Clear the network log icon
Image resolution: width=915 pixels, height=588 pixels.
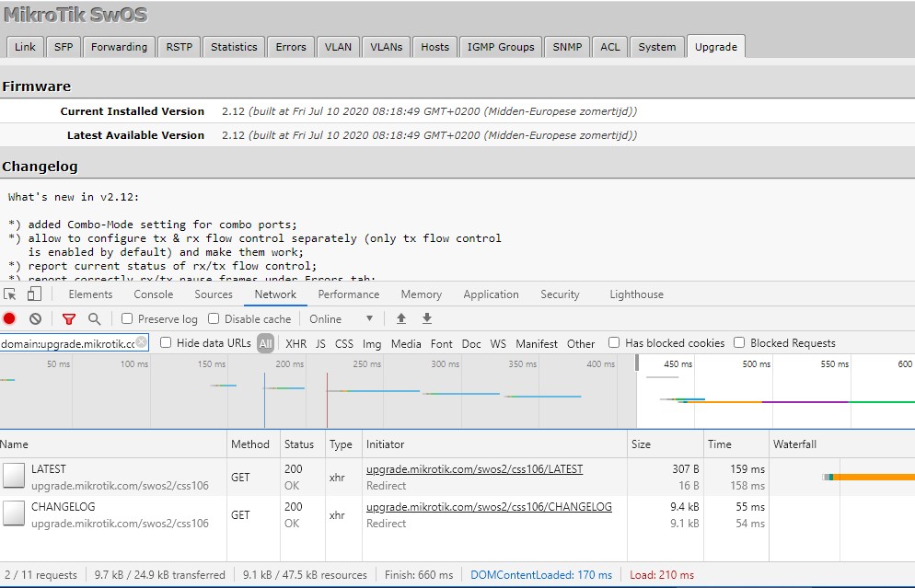pyautogui.click(x=36, y=318)
